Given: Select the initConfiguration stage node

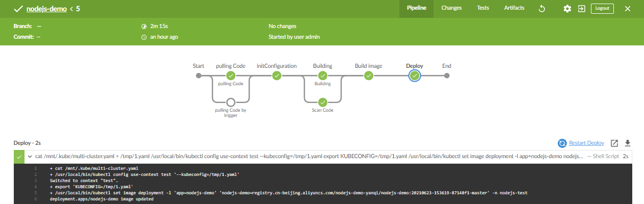Looking at the screenshot, I should [x=277, y=75].
